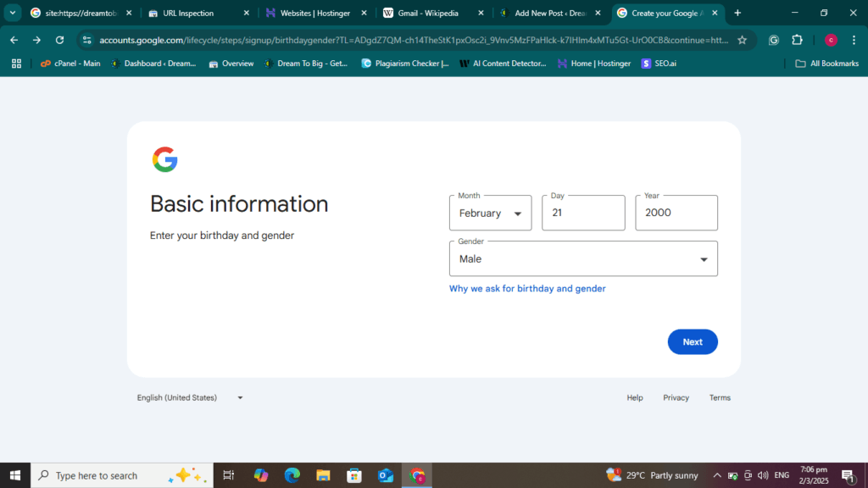The width and height of the screenshot is (868, 488).
Task: Open Chrome's three-dot menu
Action: (x=854, y=40)
